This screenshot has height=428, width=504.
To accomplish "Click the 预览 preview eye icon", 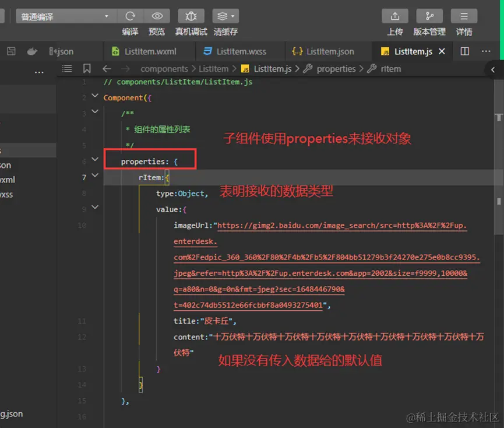I will tap(157, 16).
